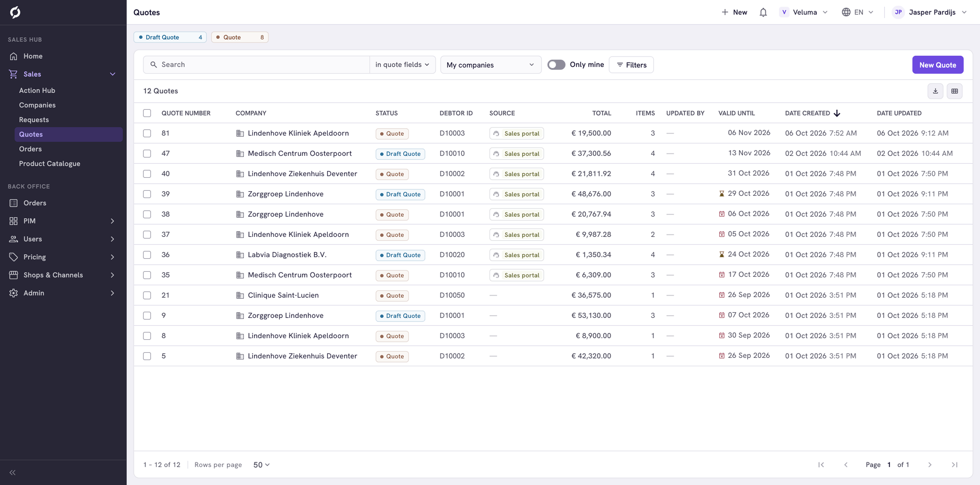Image resolution: width=980 pixels, height=485 pixels.
Task: Open the EN language selector
Action: [858, 12]
